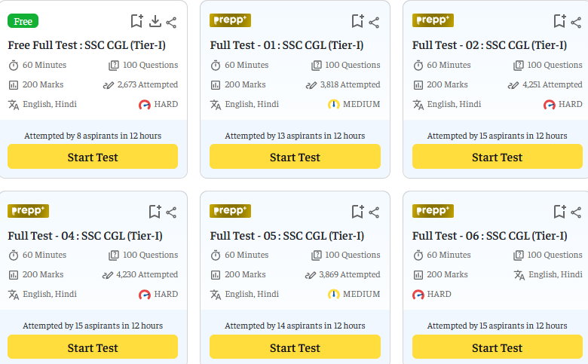588x364 pixels.
Task: Share Full Test - 01 card
Action: tap(374, 23)
